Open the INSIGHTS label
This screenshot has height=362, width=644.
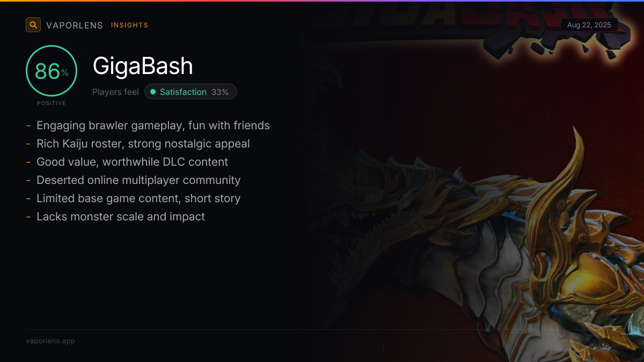pyautogui.click(x=130, y=25)
